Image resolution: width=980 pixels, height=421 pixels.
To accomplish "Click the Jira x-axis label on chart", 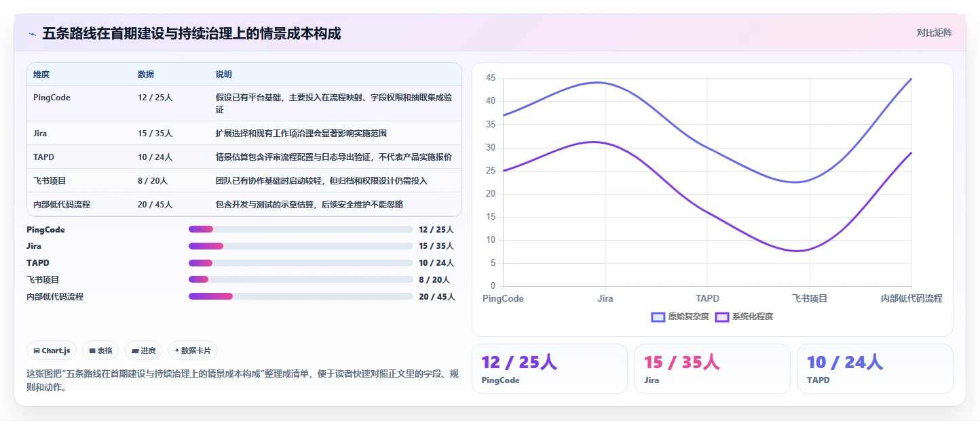I will click(x=605, y=298).
